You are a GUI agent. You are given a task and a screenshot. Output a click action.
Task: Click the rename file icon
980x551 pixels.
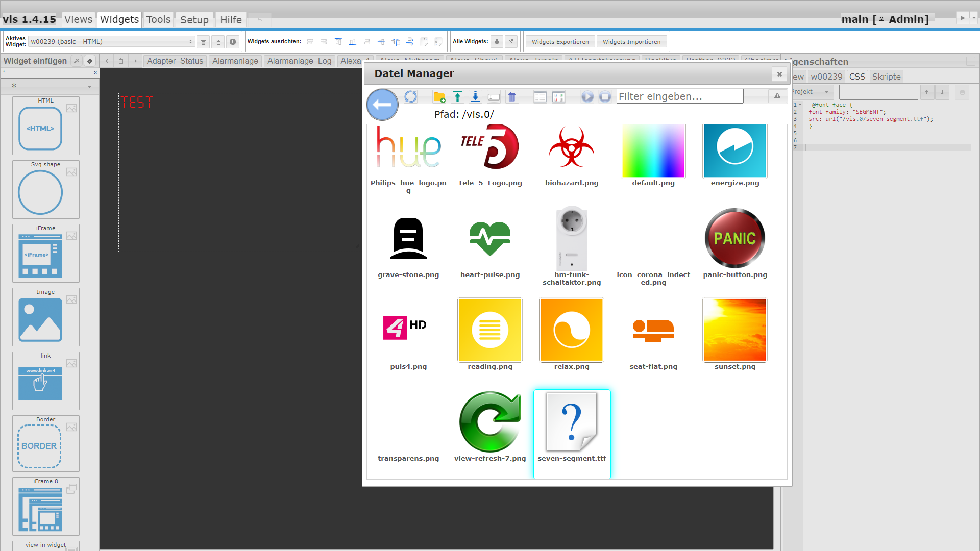point(494,96)
